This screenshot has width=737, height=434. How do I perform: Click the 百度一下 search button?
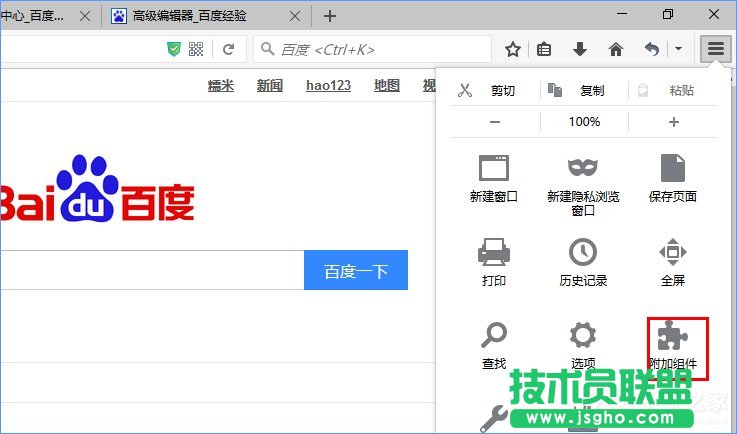coord(356,270)
